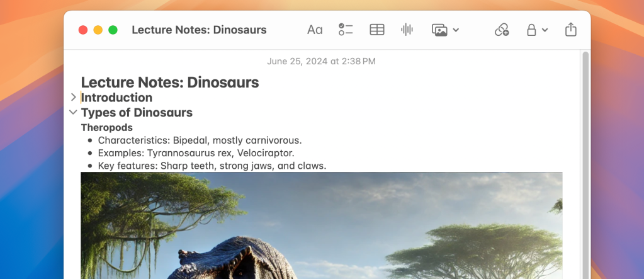The image size is (644, 279).
Task: Click the June 25, 2024 timestamp
Action: point(321,61)
